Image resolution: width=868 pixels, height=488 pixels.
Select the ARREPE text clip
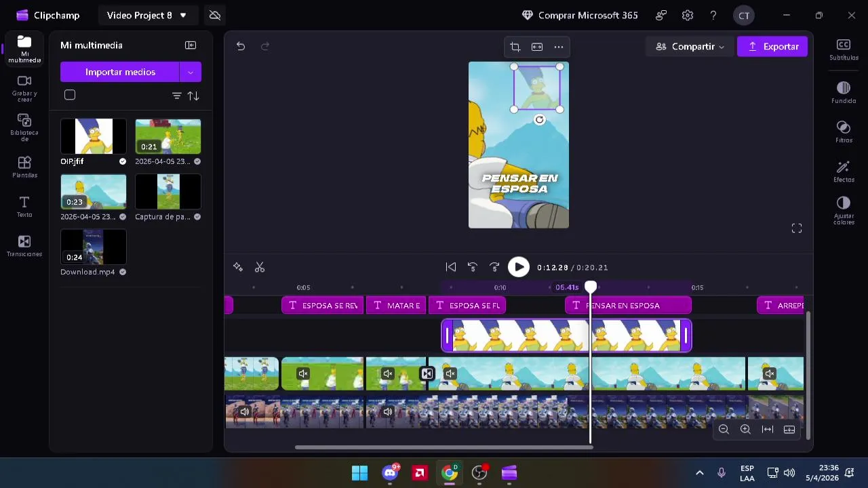[x=781, y=305]
